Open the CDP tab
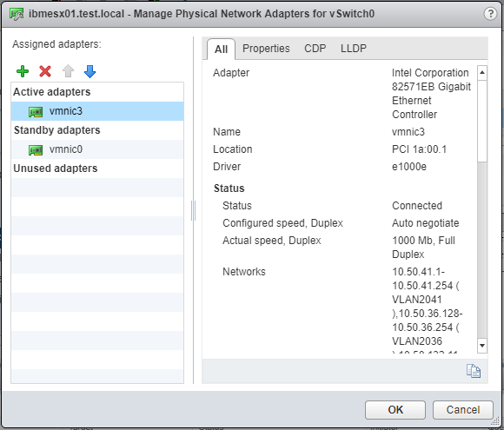The image size is (504, 430). pyautogui.click(x=315, y=49)
